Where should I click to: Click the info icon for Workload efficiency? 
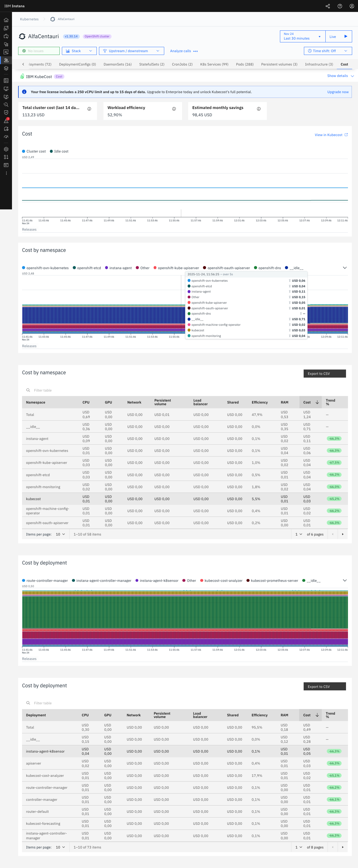pos(174,109)
